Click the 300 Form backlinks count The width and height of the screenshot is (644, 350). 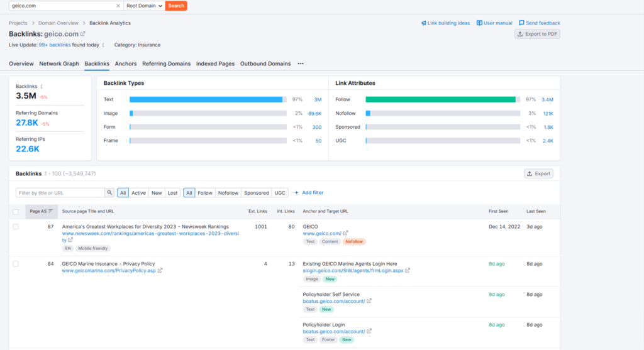[317, 127]
